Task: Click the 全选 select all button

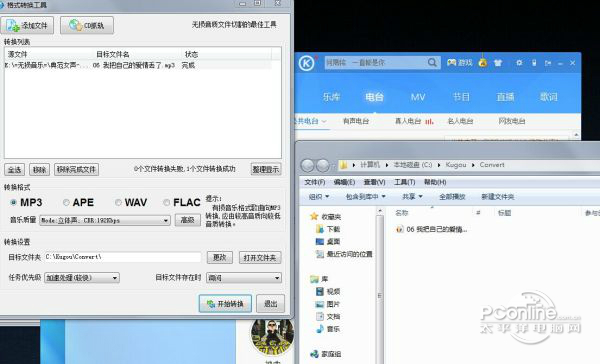Action: (x=15, y=170)
